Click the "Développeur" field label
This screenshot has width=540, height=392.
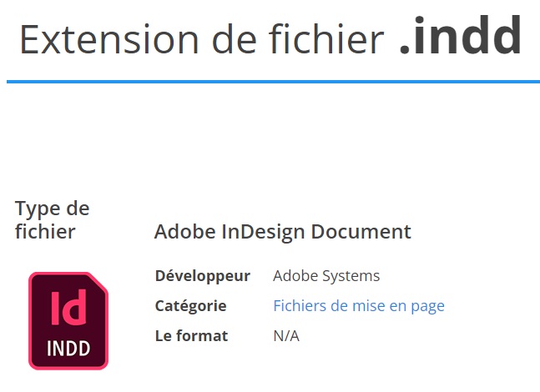click(203, 276)
